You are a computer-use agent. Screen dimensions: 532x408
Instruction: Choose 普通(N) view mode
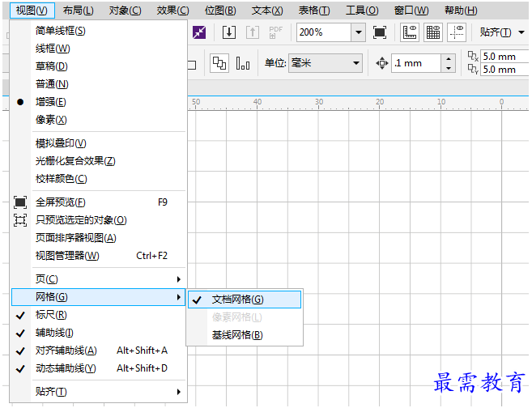tap(99, 84)
